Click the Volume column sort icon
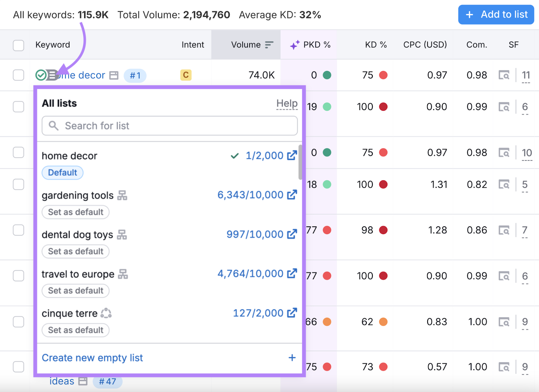 [268, 44]
